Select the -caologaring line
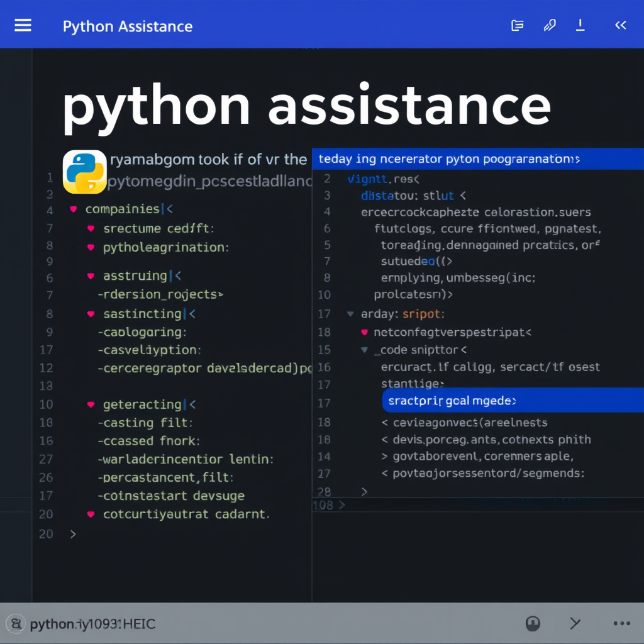The height and width of the screenshot is (644, 644). (x=142, y=332)
